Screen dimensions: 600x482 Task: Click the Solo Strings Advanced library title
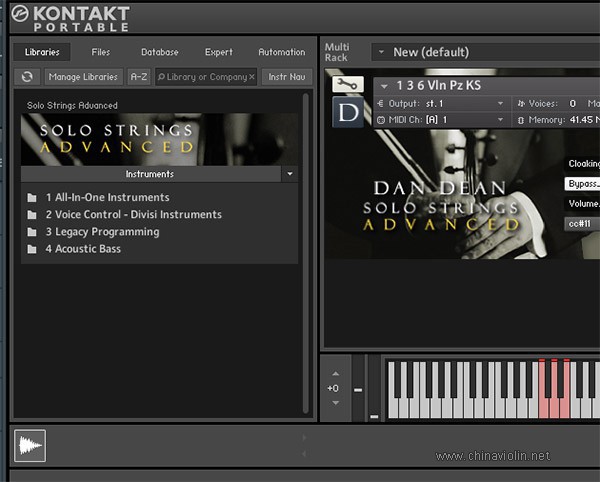click(72, 106)
